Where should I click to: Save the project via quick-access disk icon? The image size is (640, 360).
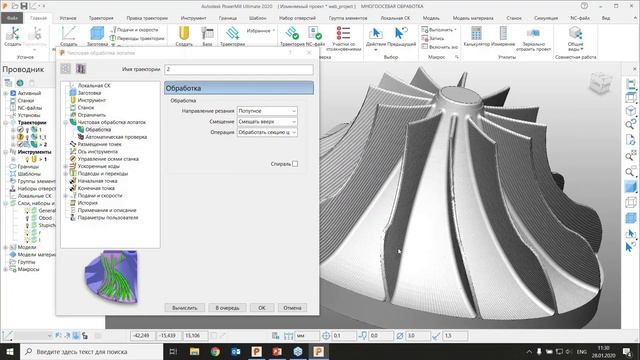[24, 6]
